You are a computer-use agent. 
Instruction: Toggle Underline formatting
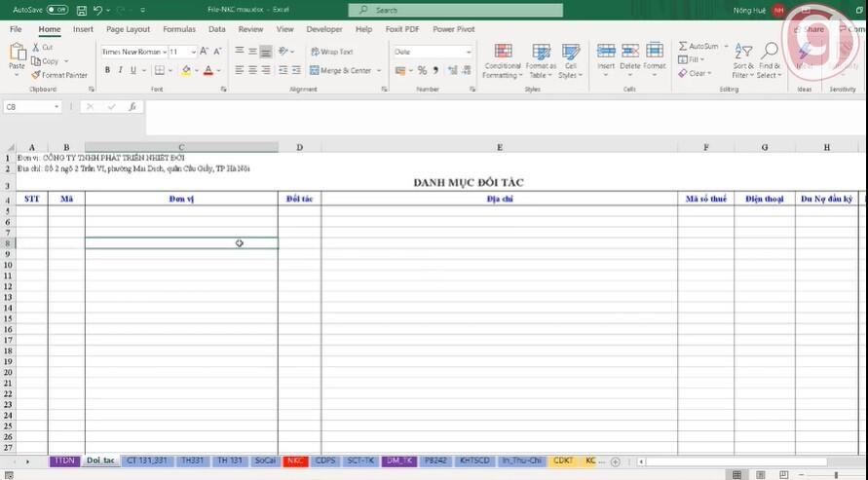click(133, 70)
